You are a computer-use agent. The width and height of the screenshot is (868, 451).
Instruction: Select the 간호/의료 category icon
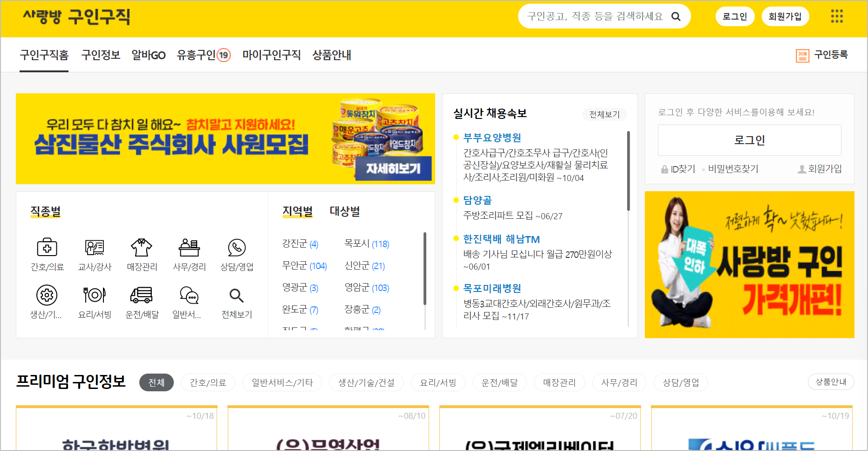[x=47, y=247]
